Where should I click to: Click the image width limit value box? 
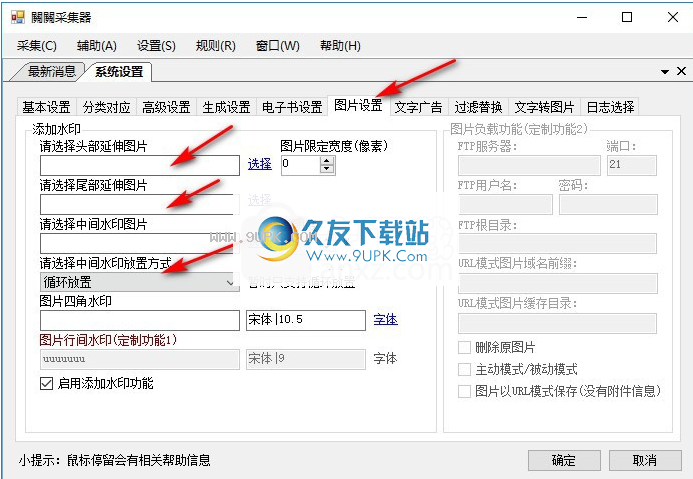pyautogui.click(x=301, y=165)
